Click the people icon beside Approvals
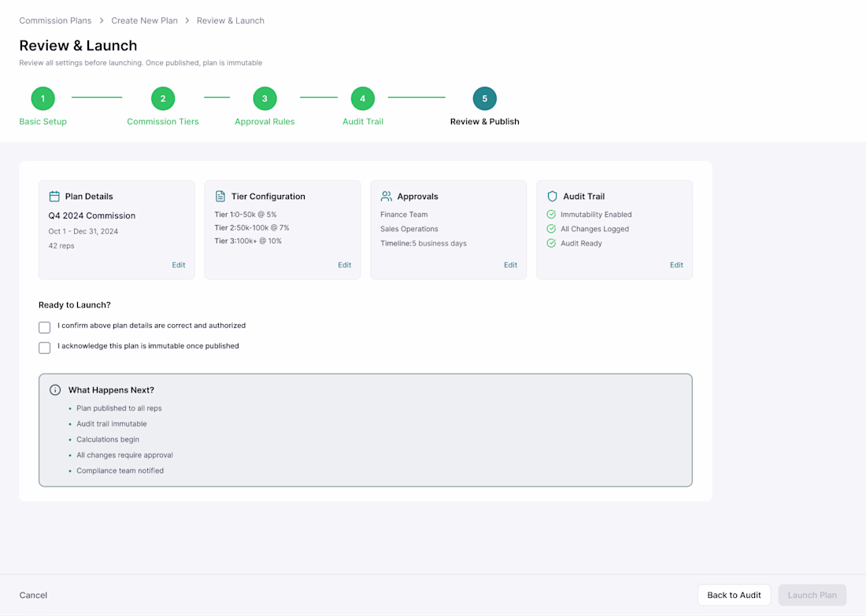Screen dimensions: 866x616 pos(386,196)
